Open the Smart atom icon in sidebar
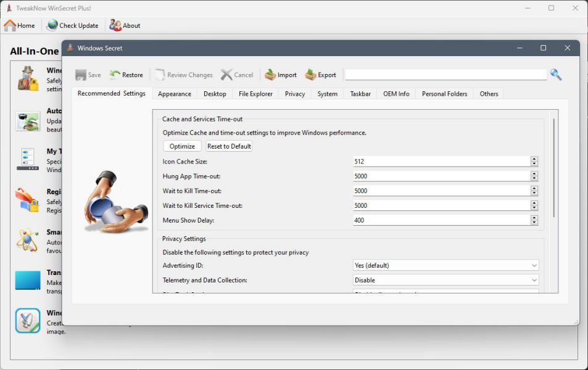This screenshot has height=370, width=588. [x=27, y=240]
